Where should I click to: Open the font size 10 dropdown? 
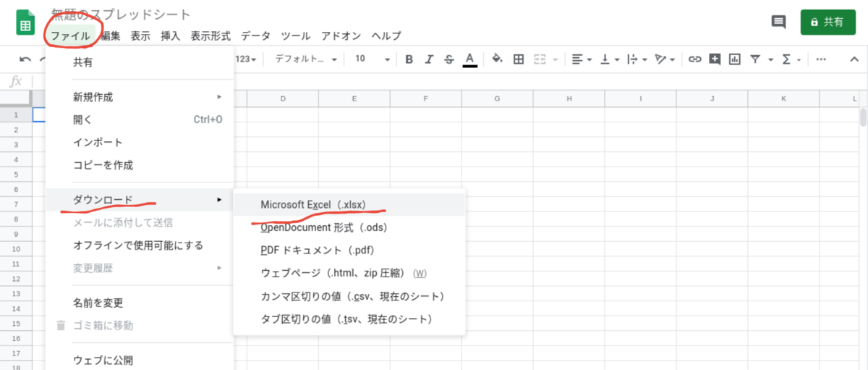pos(372,59)
